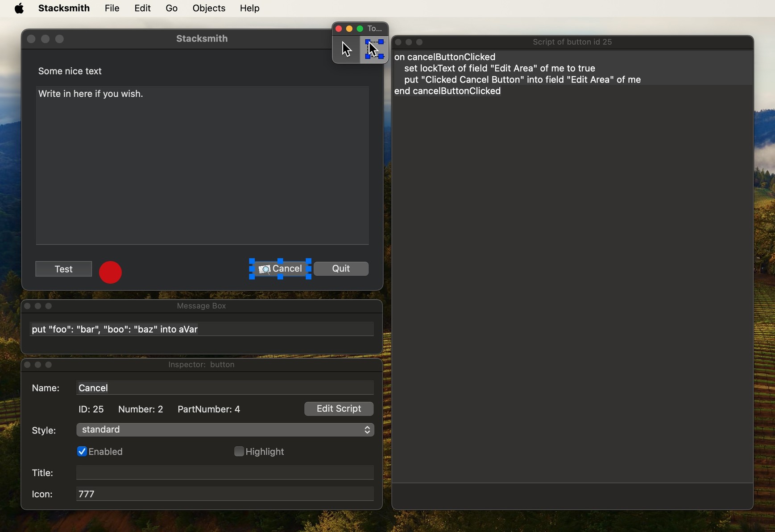Screen dimensions: 775x532
Task: Toggle the Highlight checkbox
Action: [239, 451]
